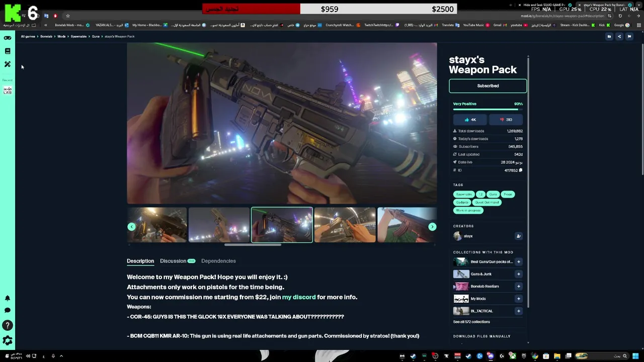The image size is (644, 362).
Task: Follow creator stayx with the add-user icon
Action: (518, 236)
